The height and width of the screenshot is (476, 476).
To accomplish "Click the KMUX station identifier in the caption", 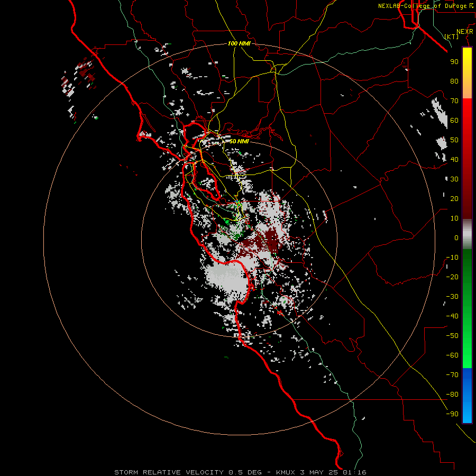I will (x=286, y=472).
